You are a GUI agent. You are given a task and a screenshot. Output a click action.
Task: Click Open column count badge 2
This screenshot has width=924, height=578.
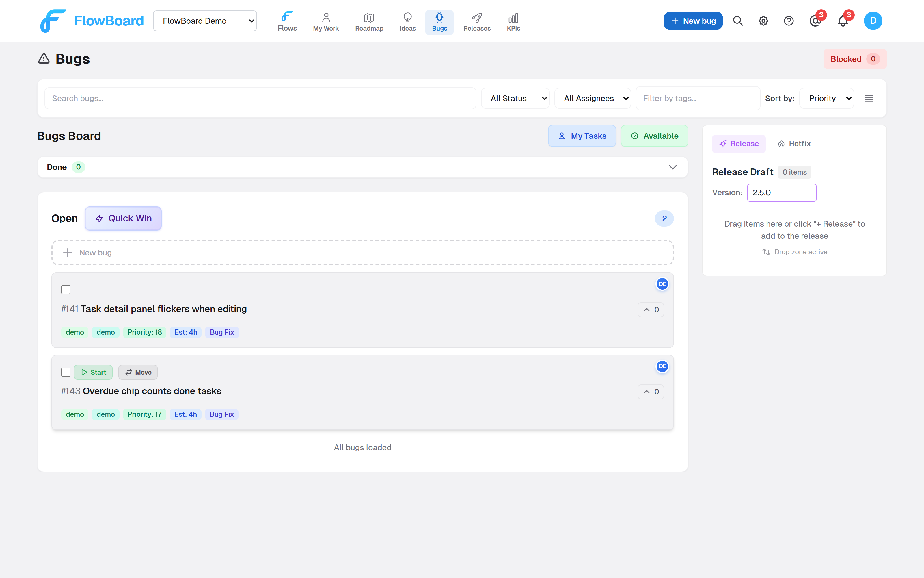coord(664,218)
